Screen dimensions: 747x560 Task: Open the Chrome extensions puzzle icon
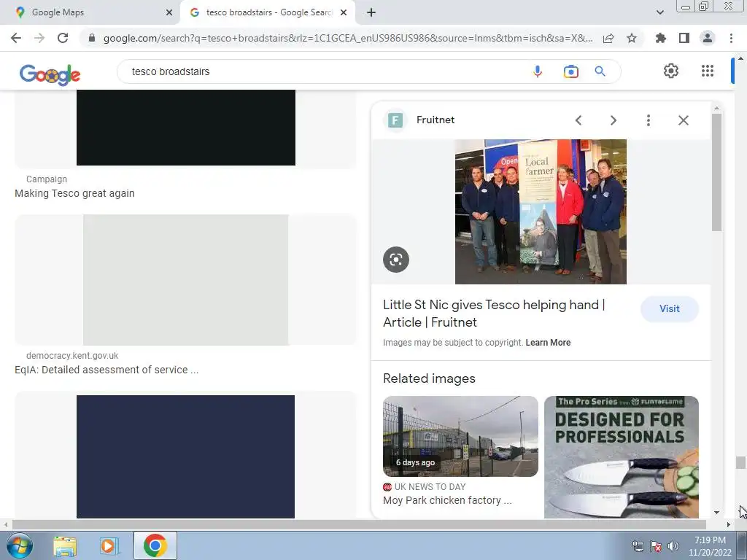coord(661,38)
